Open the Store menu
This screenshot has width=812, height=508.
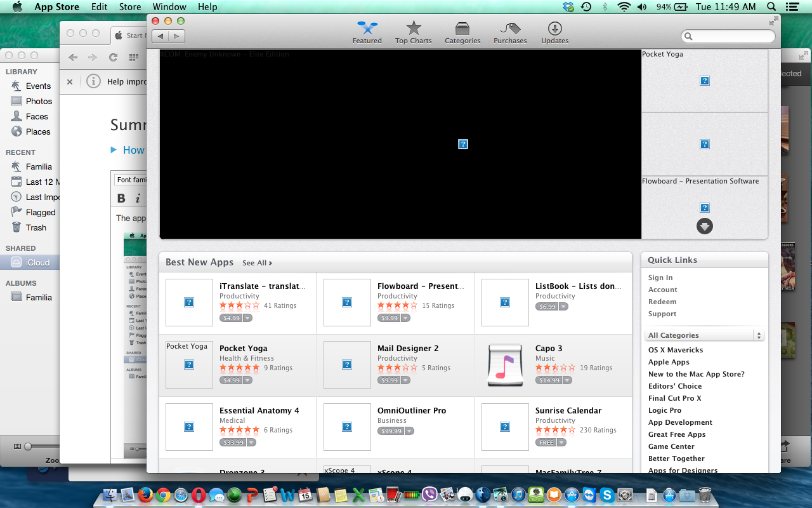point(130,7)
